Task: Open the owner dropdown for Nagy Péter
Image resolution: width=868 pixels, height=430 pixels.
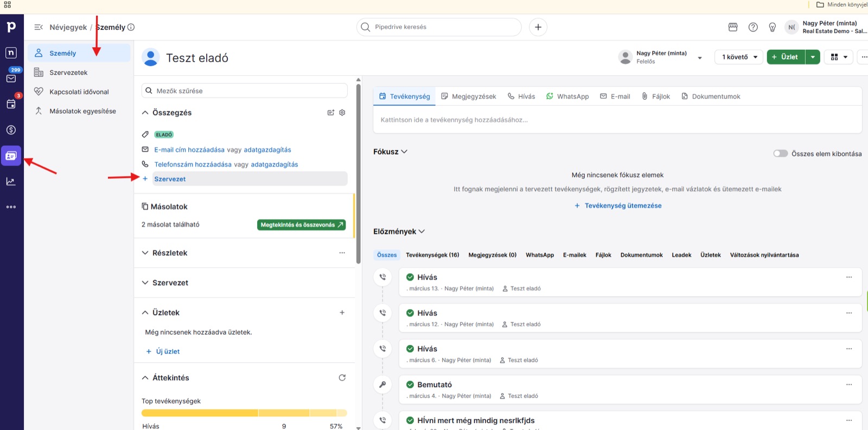Action: click(x=700, y=57)
